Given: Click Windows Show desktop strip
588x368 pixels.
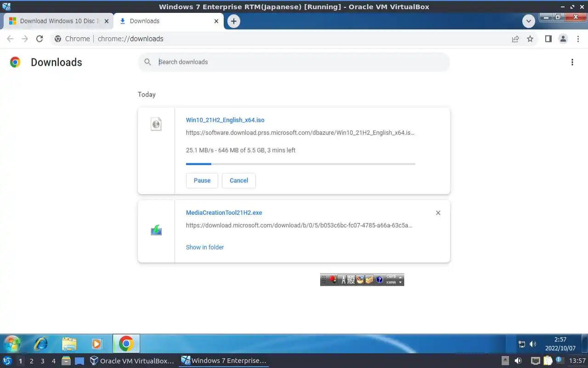Looking at the screenshot, I should point(584,344).
